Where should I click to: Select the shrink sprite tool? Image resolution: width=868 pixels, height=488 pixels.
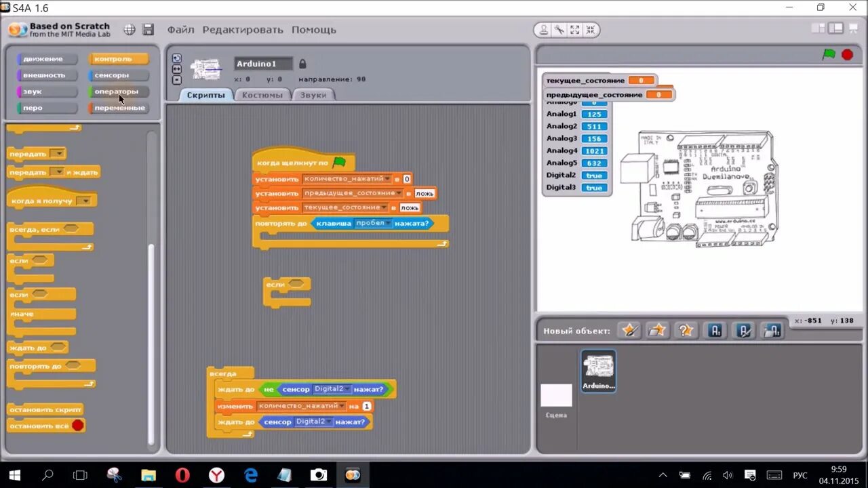tap(591, 30)
